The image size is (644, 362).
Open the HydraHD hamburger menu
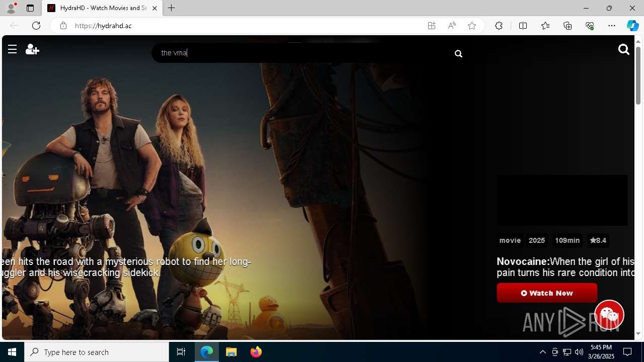13,49
